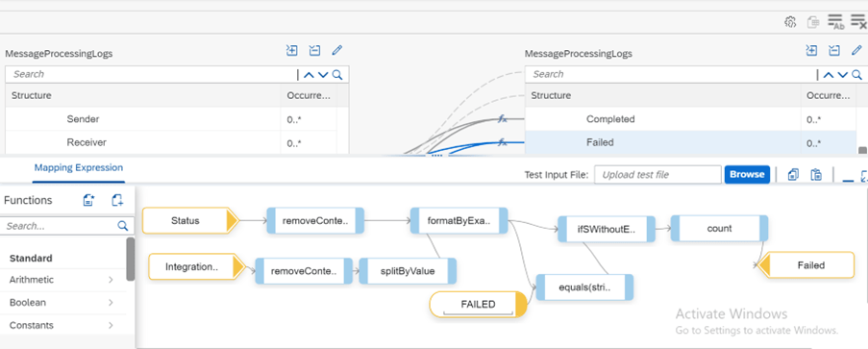868x349 pixels.
Task: Click the functions Search field
Action: 60,226
